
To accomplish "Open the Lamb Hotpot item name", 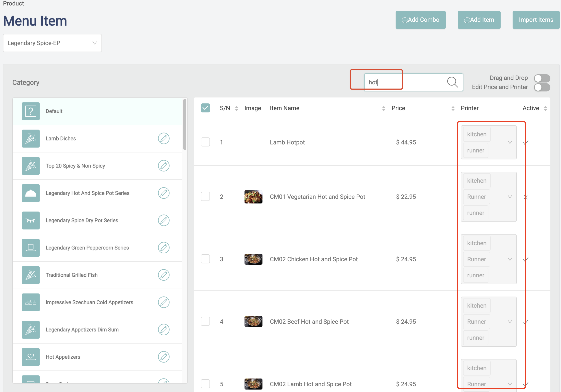I will 287,142.
